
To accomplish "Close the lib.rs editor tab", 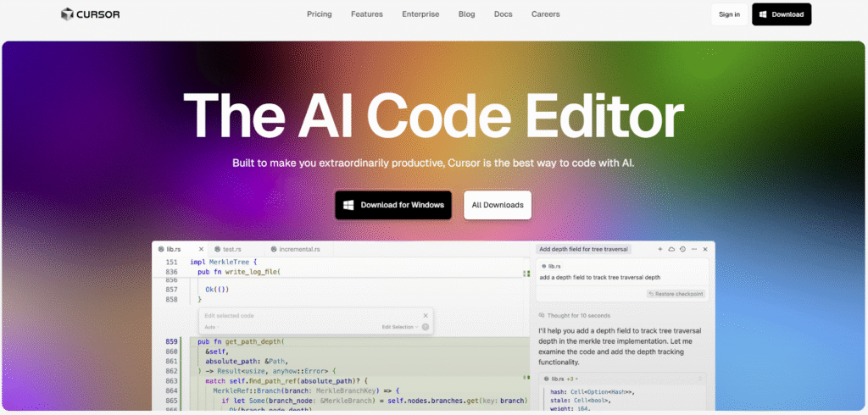I will pos(201,250).
